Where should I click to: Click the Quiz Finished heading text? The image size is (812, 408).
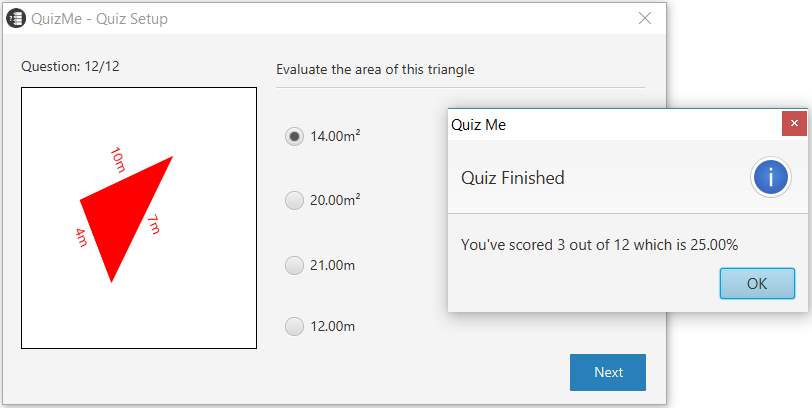tap(513, 178)
